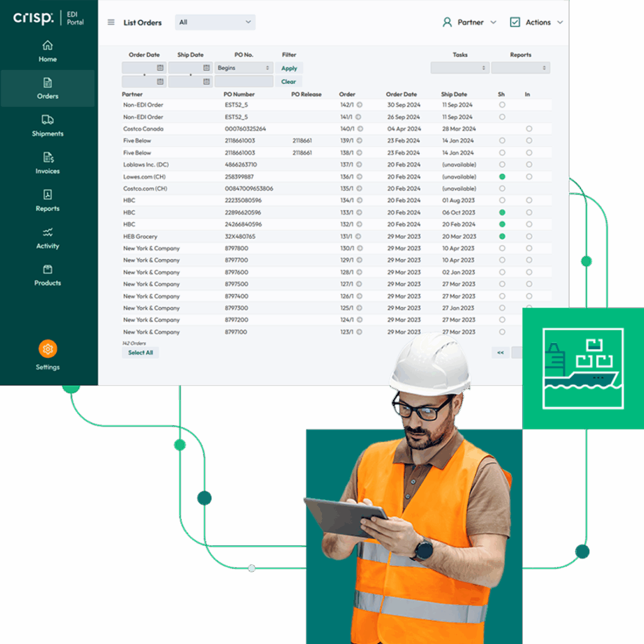The image size is (644, 644).
Task: Open the Shipments section
Action: click(x=47, y=125)
